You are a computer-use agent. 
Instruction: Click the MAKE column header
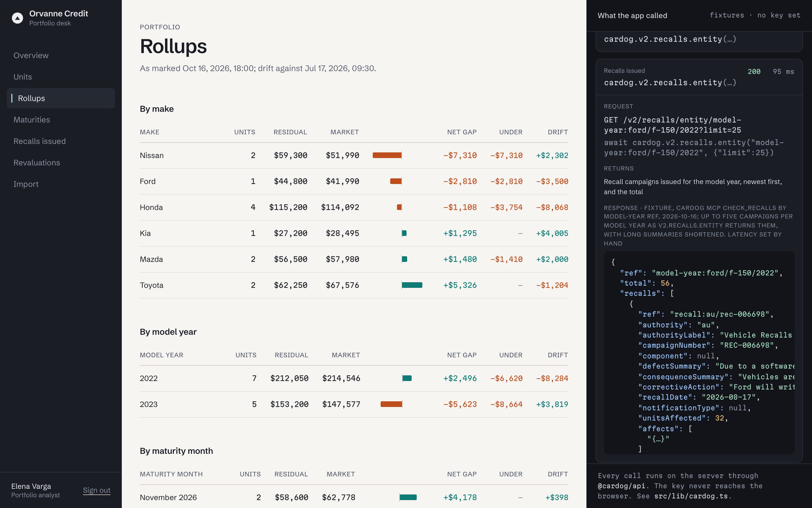tap(150, 132)
